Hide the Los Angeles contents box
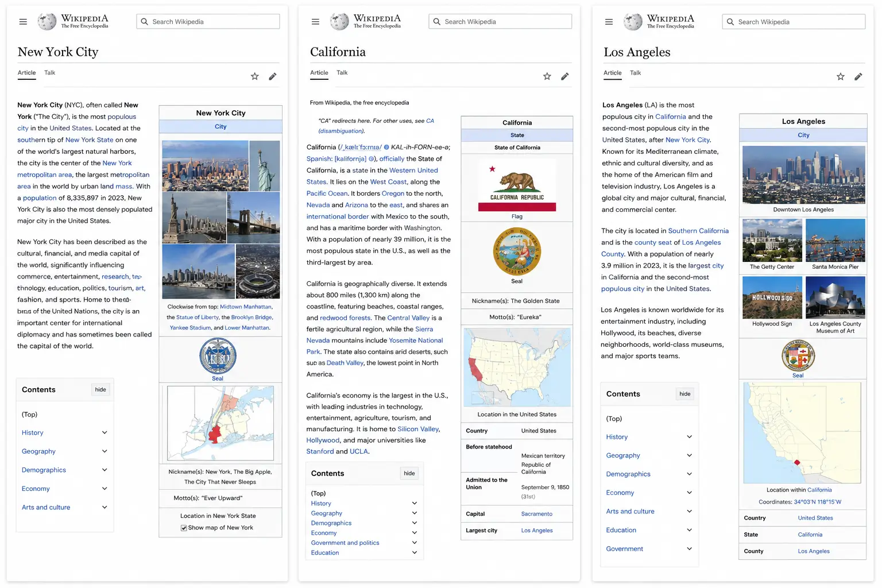 coord(685,394)
